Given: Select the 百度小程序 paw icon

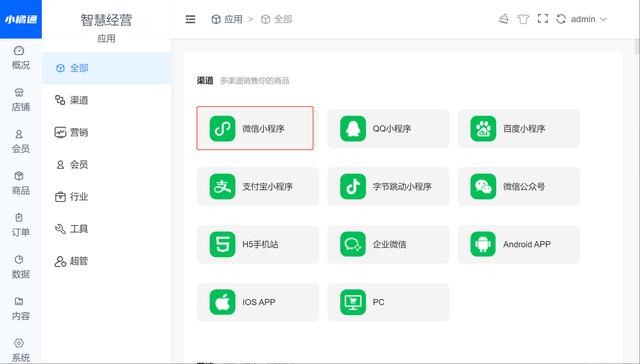Looking at the screenshot, I should 483,129.
